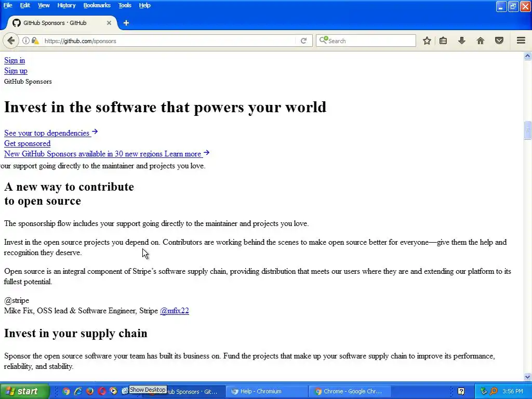Open the site information icon
This screenshot has height=399, width=532.
[26, 41]
